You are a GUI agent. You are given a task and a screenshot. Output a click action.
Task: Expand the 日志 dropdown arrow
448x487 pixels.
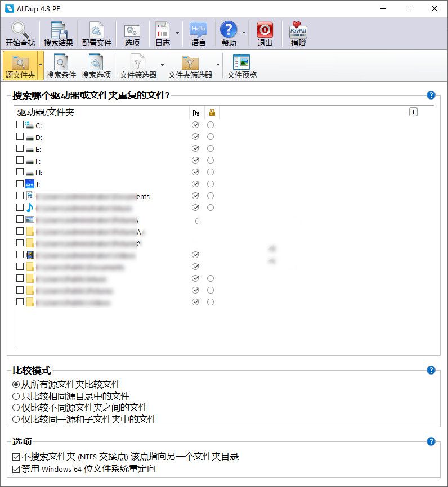pyautogui.click(x=177, y=33)
